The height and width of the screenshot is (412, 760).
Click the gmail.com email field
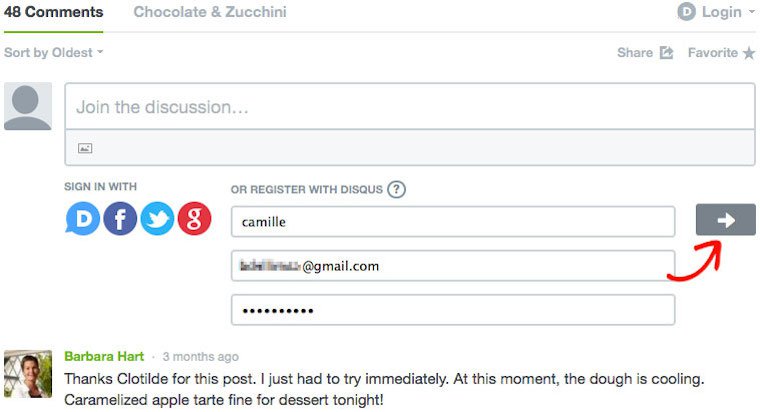coord(453,266)
